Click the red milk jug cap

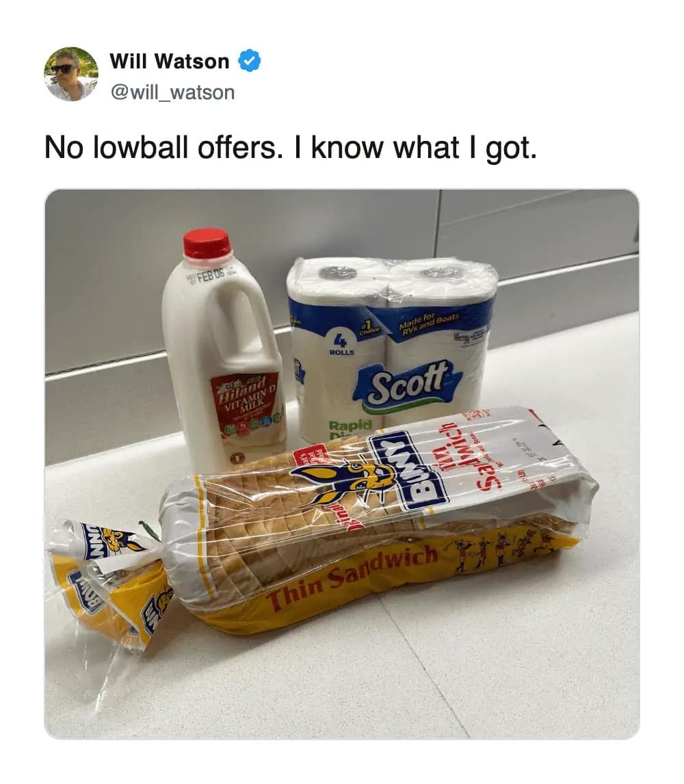click(207, 243)
